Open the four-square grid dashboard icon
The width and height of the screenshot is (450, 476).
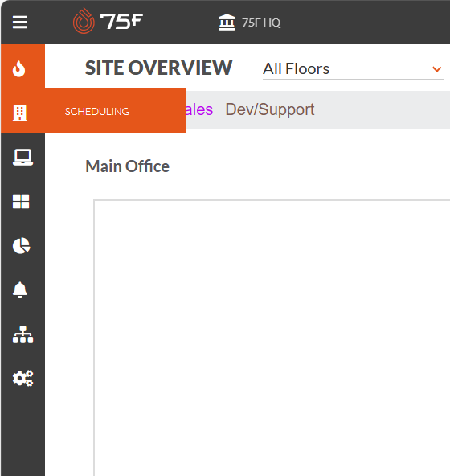pyautogui.click(x=21, y=202)
